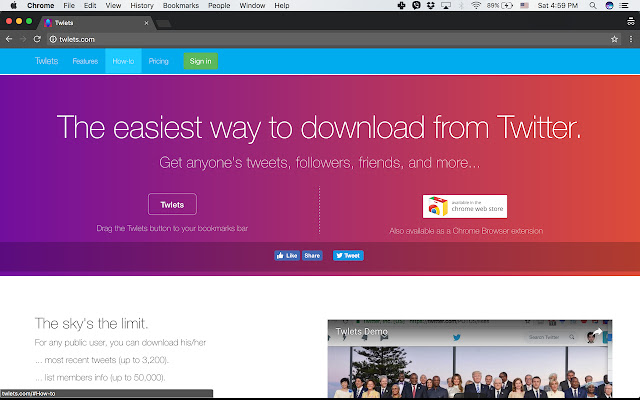Open Notification Center list icon
The image size is (640, 400).
tap(624, 5)
